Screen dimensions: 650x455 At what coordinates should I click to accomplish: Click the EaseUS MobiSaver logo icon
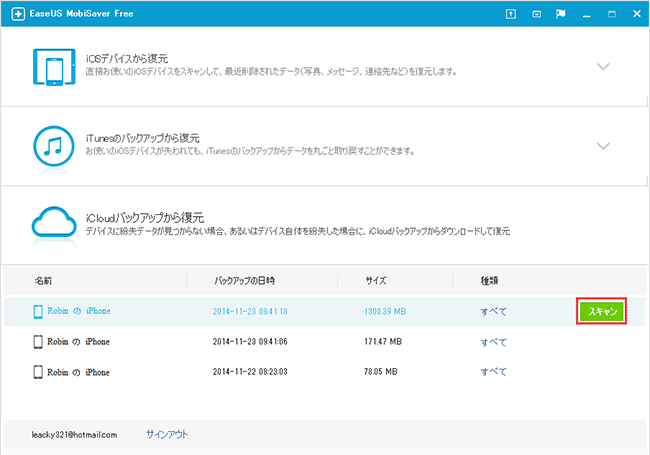click(x=18, y=14)
